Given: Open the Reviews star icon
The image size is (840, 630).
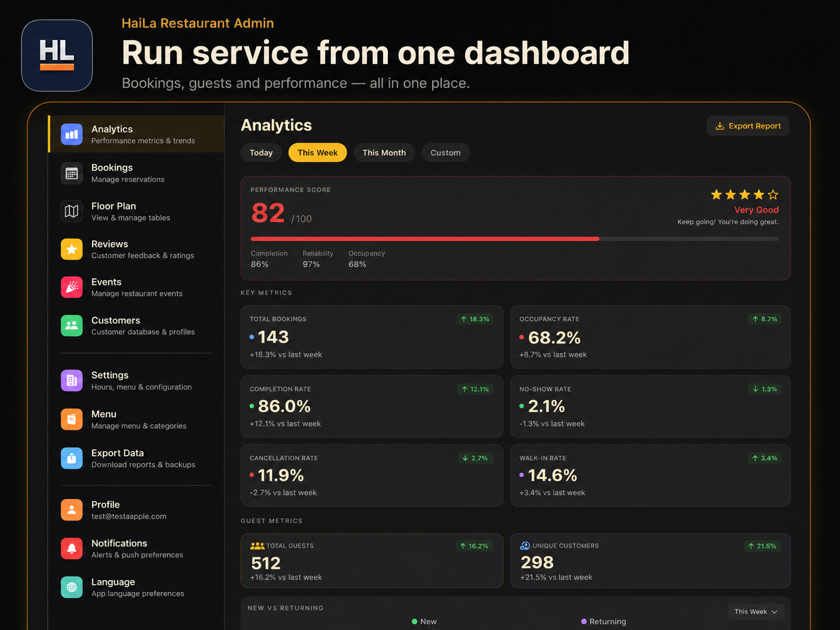Looking at the screenshot, I should coord(71,249).
